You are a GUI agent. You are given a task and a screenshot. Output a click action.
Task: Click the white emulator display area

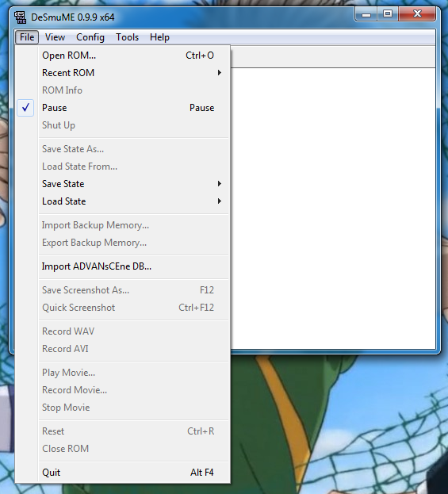pos(333,208)
